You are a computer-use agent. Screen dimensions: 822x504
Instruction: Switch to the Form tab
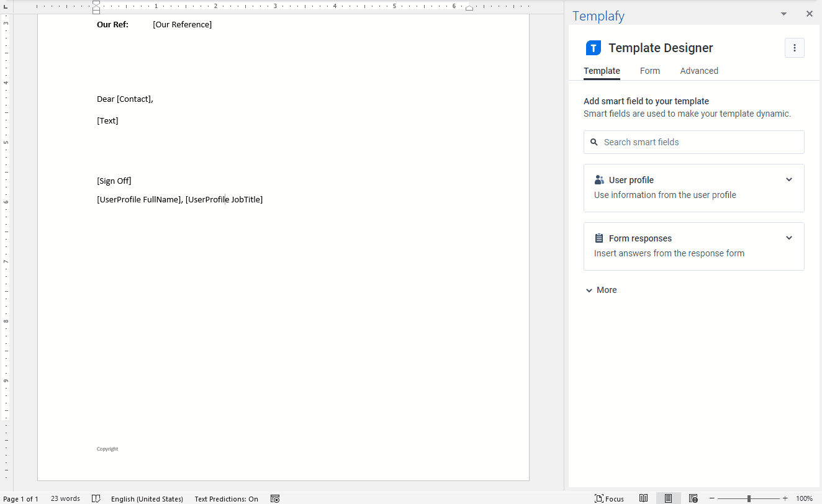point(650,71)
